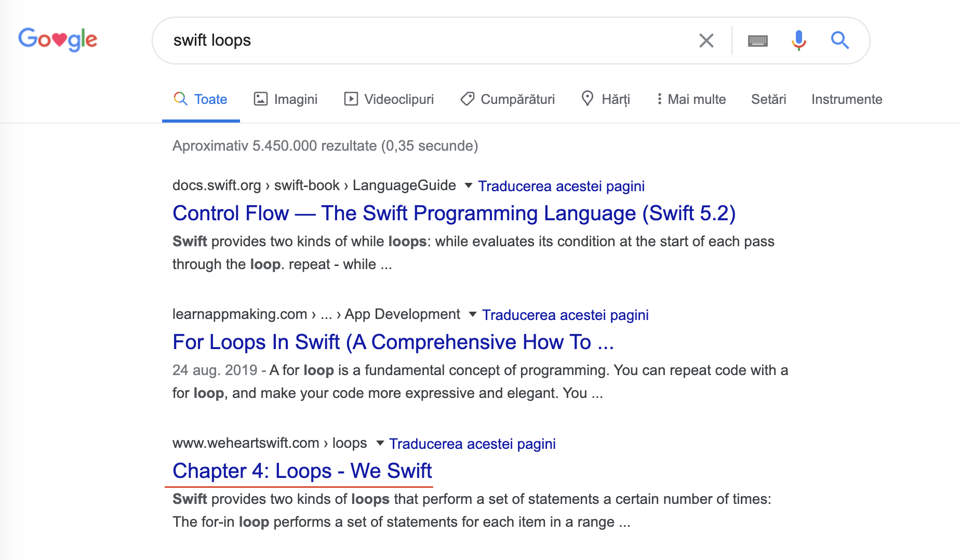Click Traducerea acestei pagini for docs.swift.org
This screenshot has height=560, width=960.
(561, 186)
